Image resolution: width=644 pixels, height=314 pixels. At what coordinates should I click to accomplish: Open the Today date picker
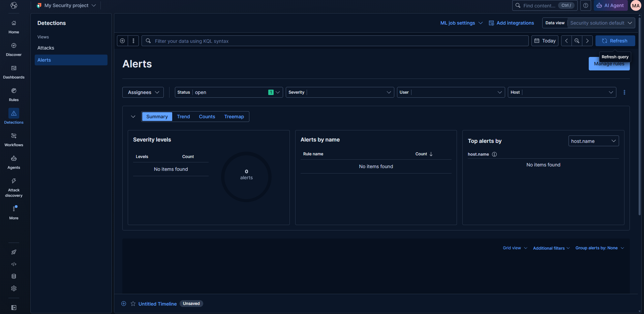[x=545, y=41]
